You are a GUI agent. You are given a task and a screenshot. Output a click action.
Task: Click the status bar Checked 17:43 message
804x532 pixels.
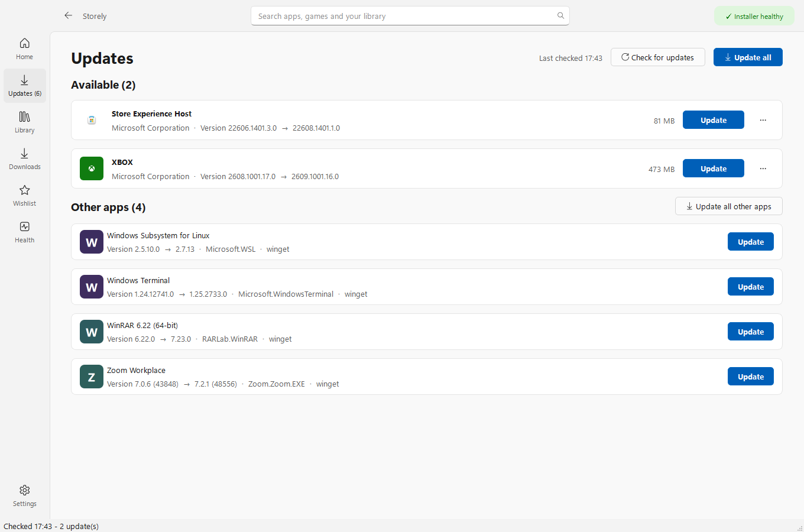(51, 526)
